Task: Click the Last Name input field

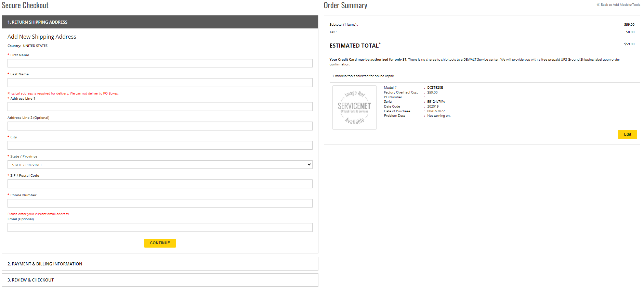Action: coord(160,83)
